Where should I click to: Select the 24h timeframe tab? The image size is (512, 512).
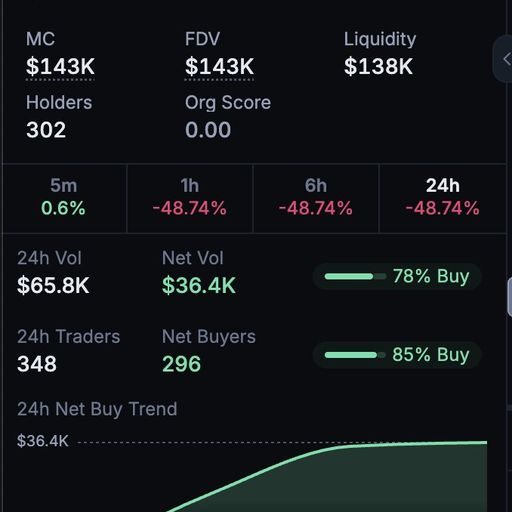[x=443, y=198]
